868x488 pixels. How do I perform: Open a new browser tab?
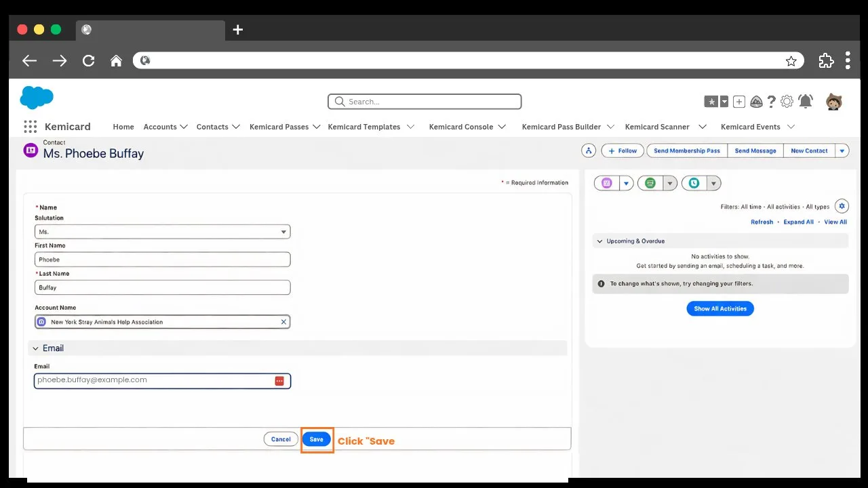[x=237, y=29]
